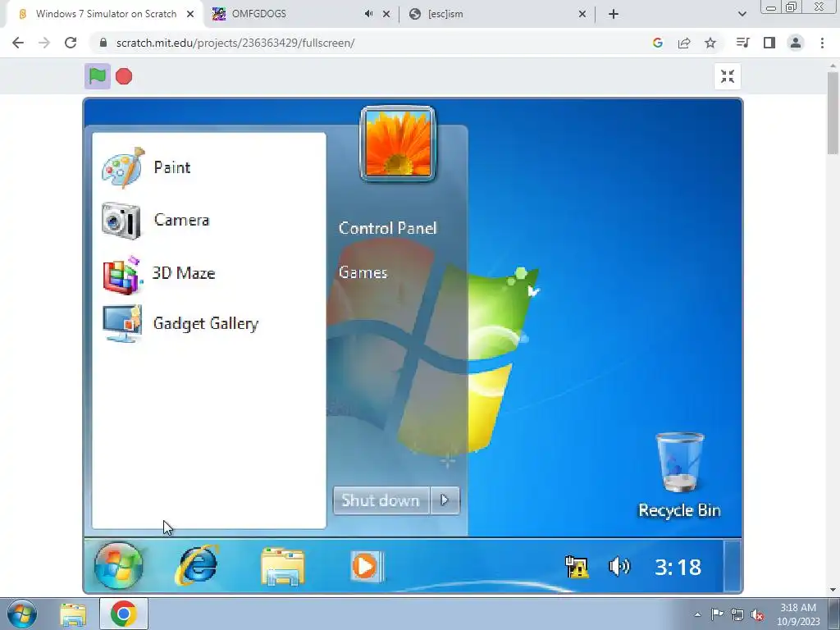
Task: Open file explorer in simulator taskbar
Action: [x=283, y=566]
